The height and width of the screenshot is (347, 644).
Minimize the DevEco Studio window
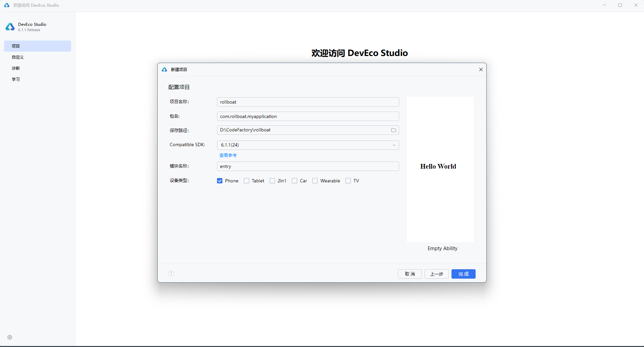[x=604, y=5]
